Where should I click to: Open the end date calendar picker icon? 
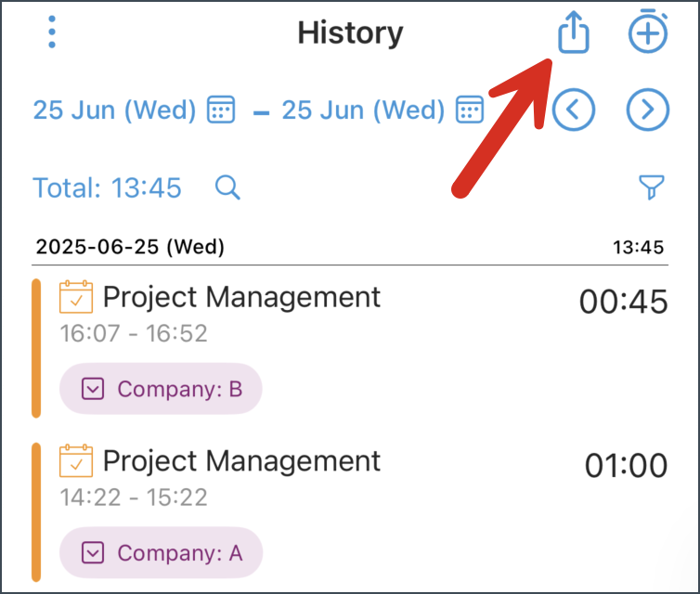(x=470, y=110)
